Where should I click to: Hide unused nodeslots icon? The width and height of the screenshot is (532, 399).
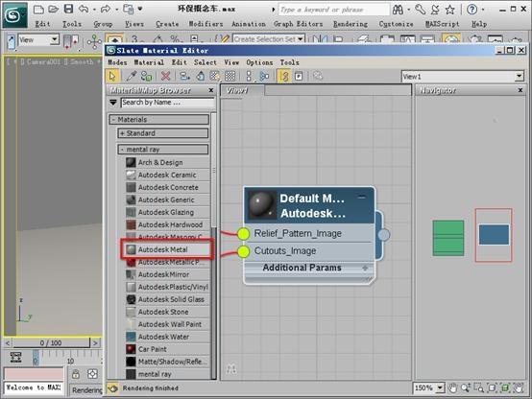[x=201, y=76]
